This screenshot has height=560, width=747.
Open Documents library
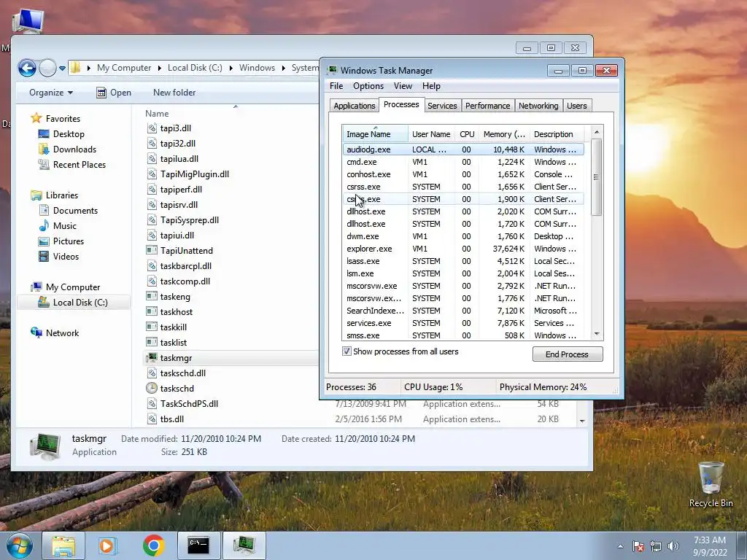[x=75, y=211]
